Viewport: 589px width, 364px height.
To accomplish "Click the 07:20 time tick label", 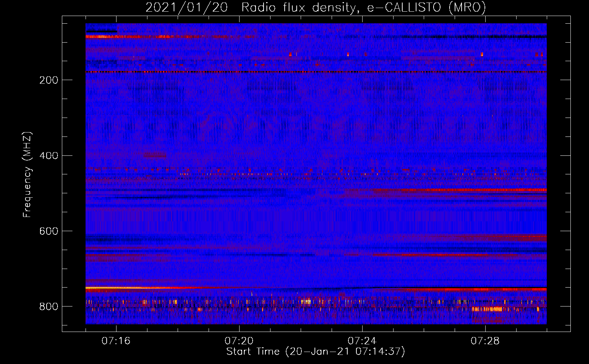I will tap(239, 341).
